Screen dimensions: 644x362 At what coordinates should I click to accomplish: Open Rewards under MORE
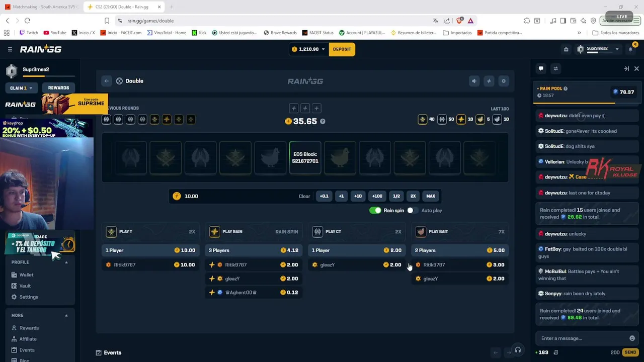pos(29,328)
